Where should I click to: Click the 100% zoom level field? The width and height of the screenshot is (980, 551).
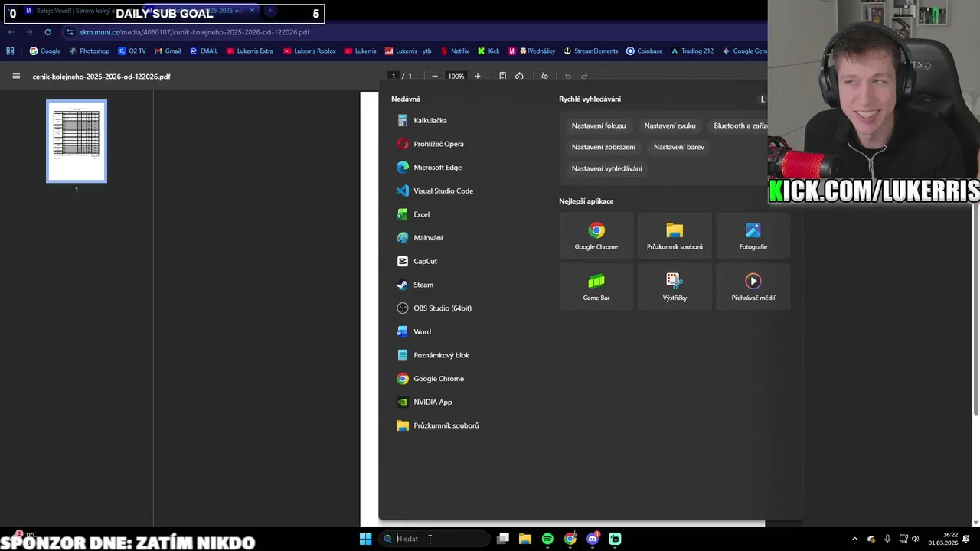(x=456, y=77)
